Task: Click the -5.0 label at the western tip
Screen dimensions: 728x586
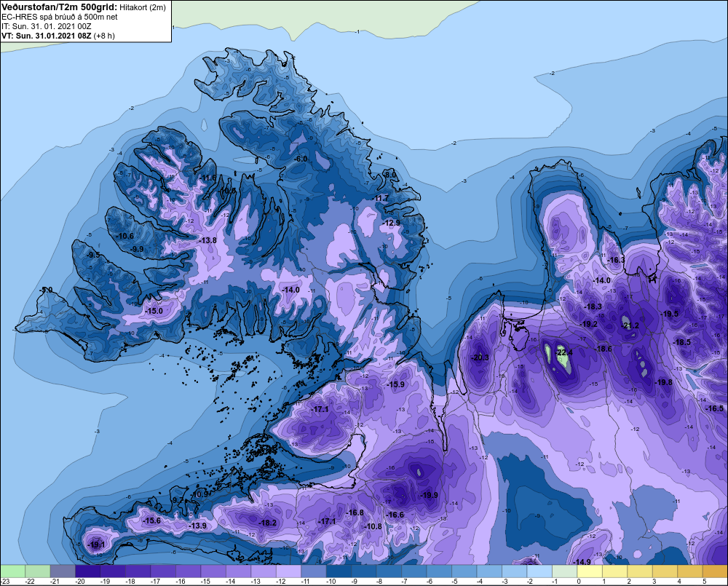Action: tap(47, 290)
